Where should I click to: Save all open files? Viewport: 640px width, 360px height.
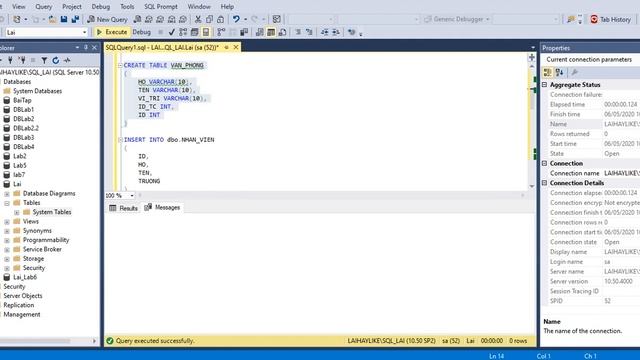75,19
